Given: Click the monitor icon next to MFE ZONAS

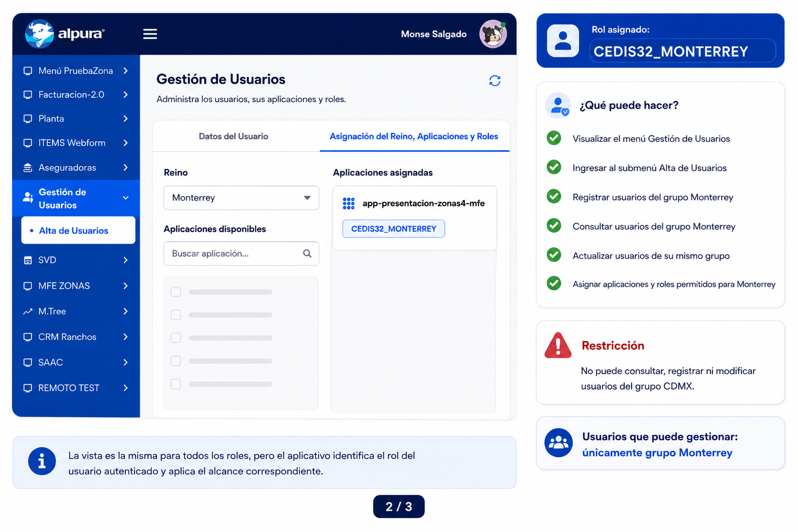Looking at the screenshot, I should [x=28, y=286].
